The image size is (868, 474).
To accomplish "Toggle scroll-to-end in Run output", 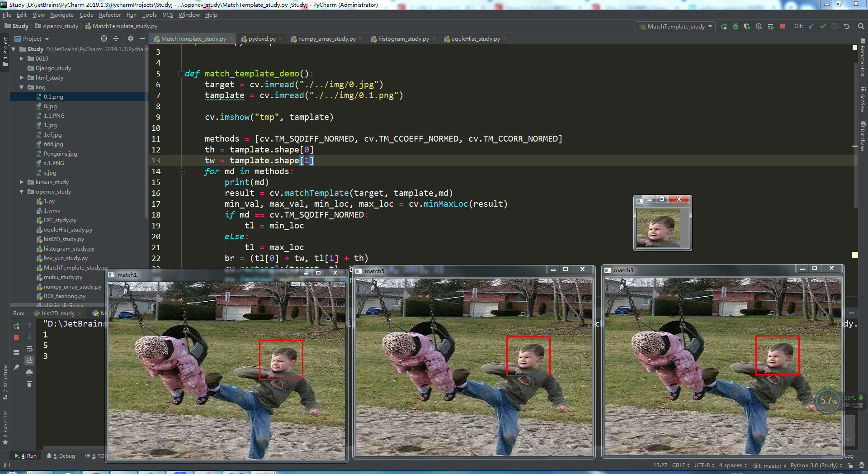I will [29, 360].
